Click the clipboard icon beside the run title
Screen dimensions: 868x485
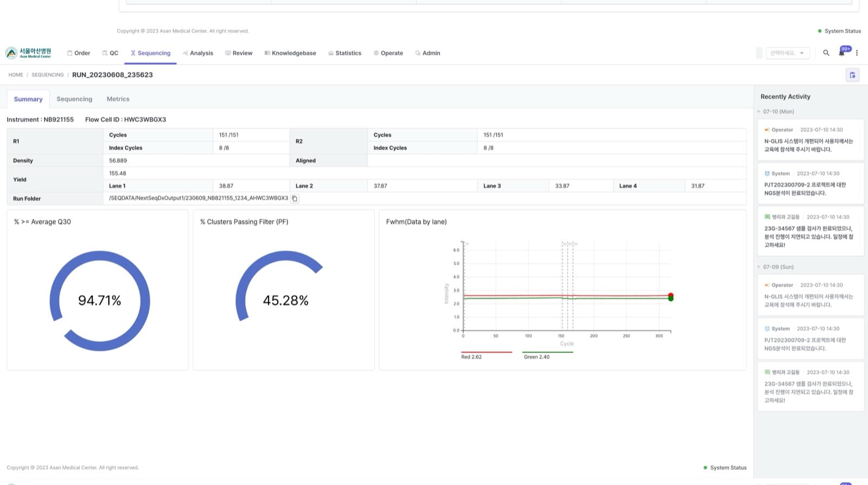(852, 75)
